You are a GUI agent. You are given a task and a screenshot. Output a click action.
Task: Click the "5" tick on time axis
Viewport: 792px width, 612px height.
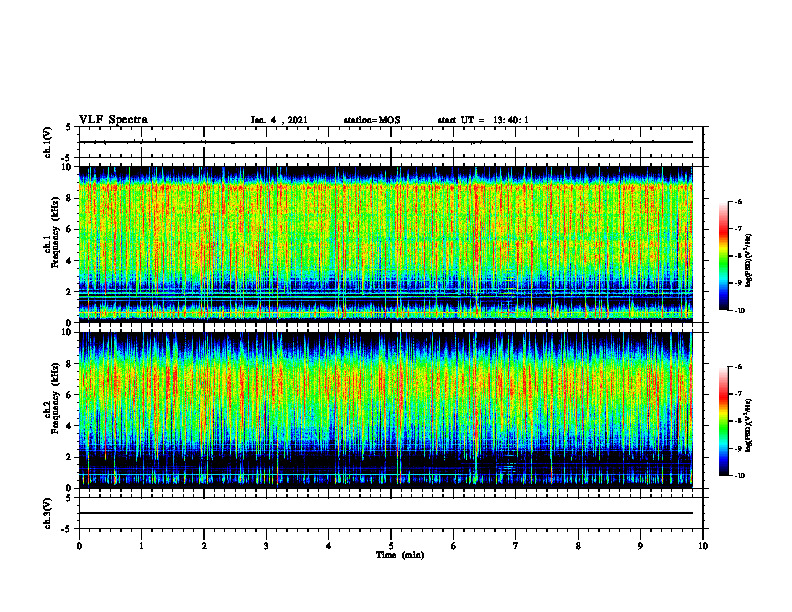pos(391,546)
